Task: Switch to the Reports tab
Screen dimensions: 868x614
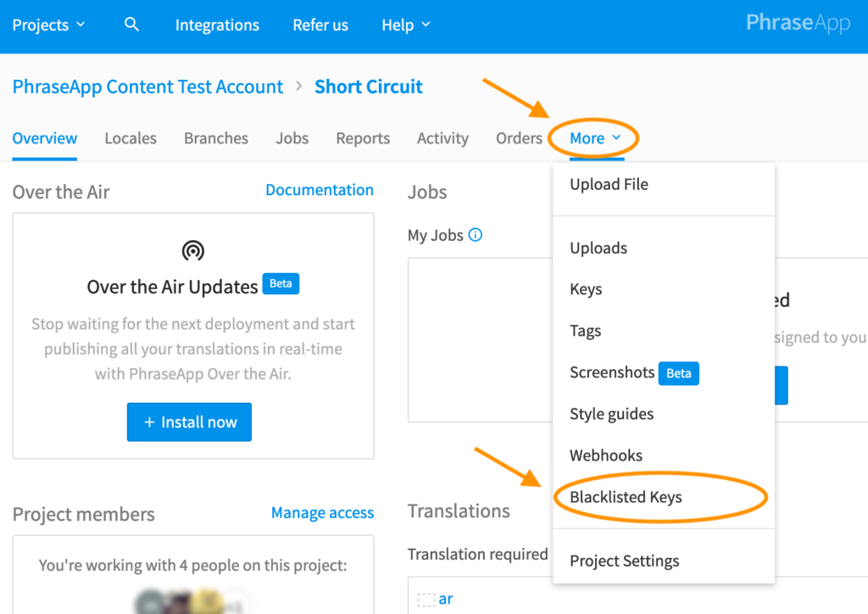Action: [363, 138]
